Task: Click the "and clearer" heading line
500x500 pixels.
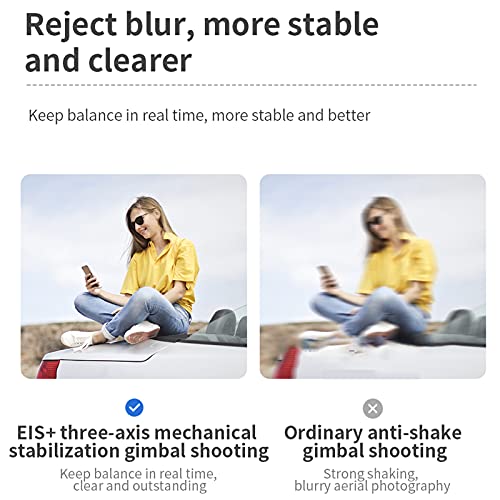Action: click(x=108, y=61)
